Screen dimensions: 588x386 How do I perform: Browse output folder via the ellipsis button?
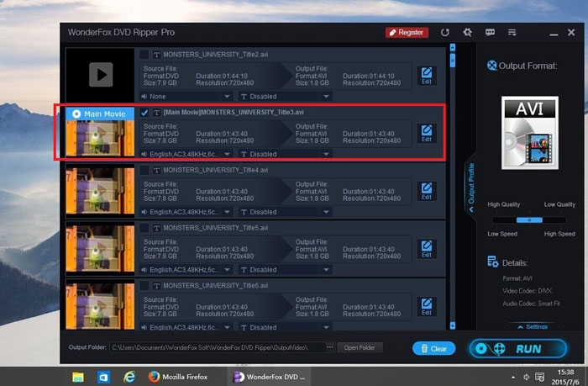[x=329, y=347]
